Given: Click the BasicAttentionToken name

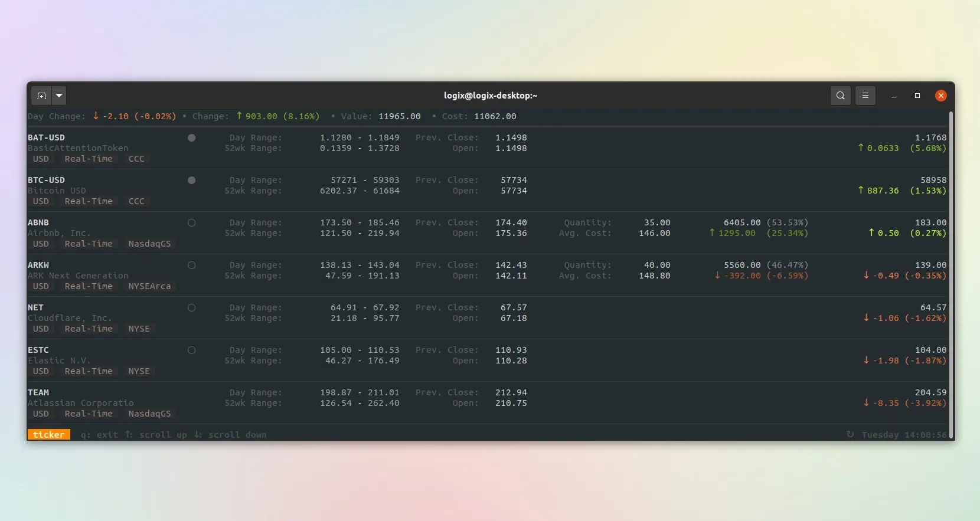Looking at the screenshot, I should point(78,149).
